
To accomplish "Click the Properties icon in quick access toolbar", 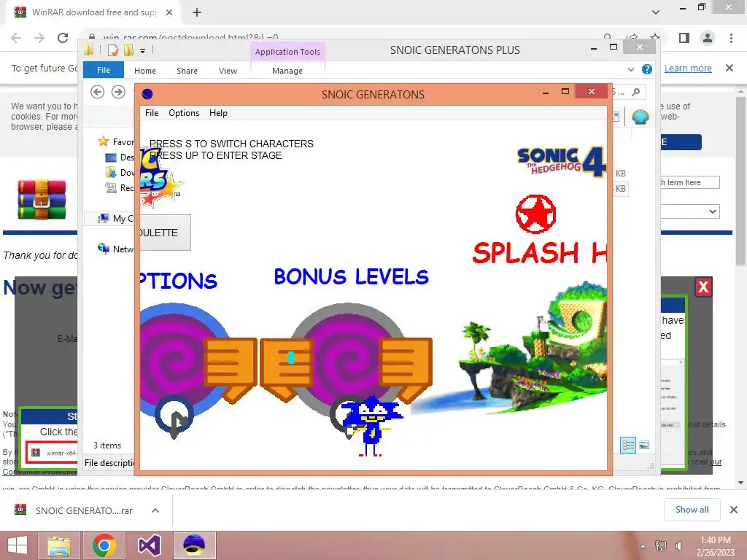I will click(113, 50).
